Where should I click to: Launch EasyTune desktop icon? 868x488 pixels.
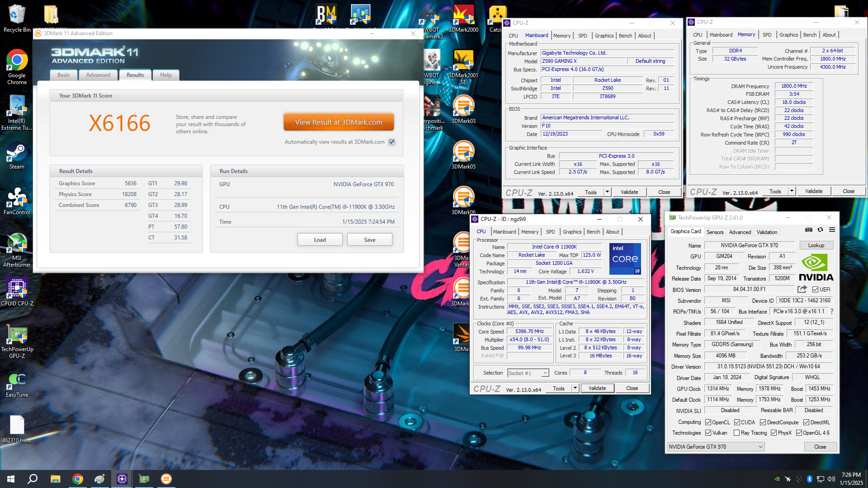[17, 385]
